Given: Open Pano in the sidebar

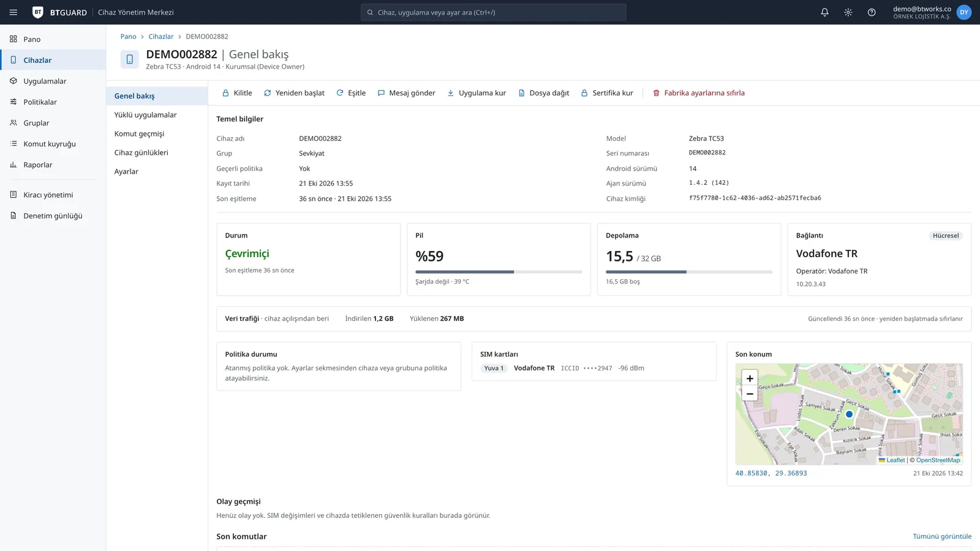Looking at the screenshot, I should click(x=53, y=39).
